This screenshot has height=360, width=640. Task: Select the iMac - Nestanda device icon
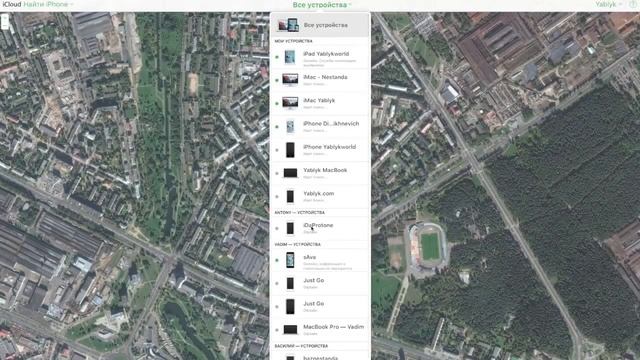point(290,80)
